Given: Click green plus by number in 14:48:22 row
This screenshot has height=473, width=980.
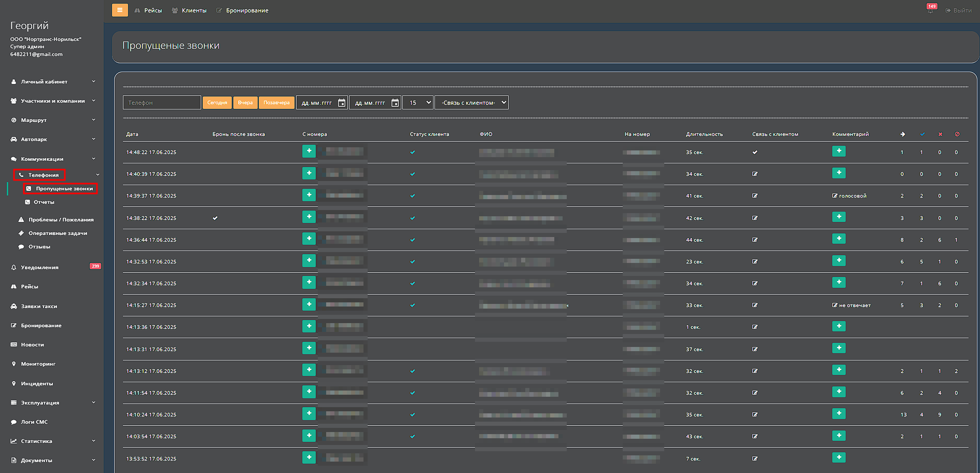Looking at the screenshot, I should 309,151.
